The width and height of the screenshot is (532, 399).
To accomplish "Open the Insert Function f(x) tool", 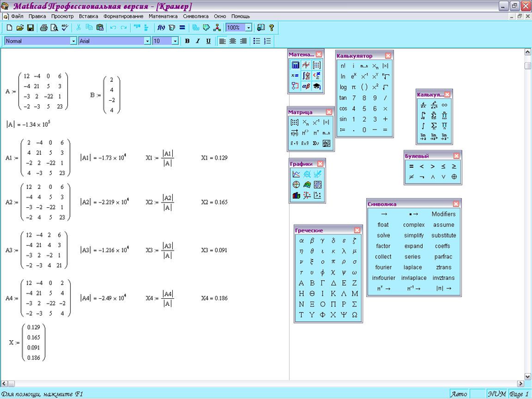I will (160, 28).
